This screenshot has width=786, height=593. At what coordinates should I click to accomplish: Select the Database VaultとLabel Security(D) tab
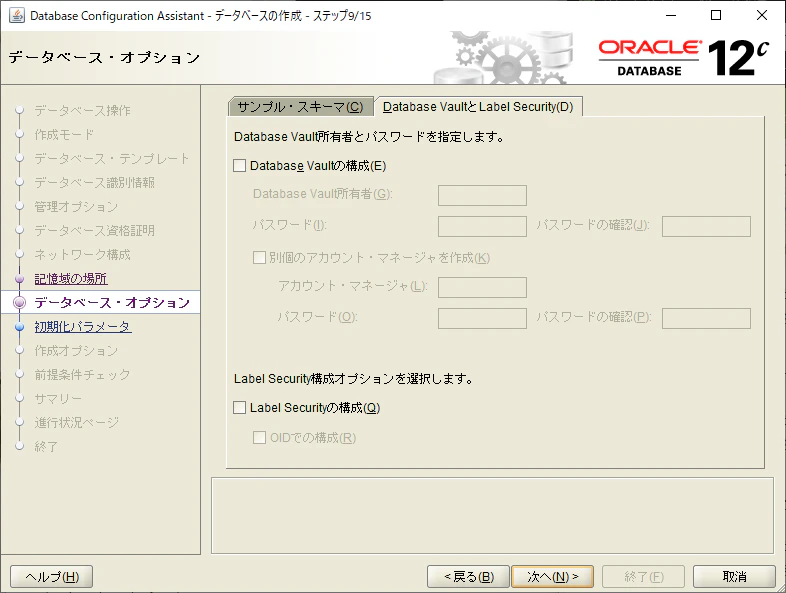point(478,106)
